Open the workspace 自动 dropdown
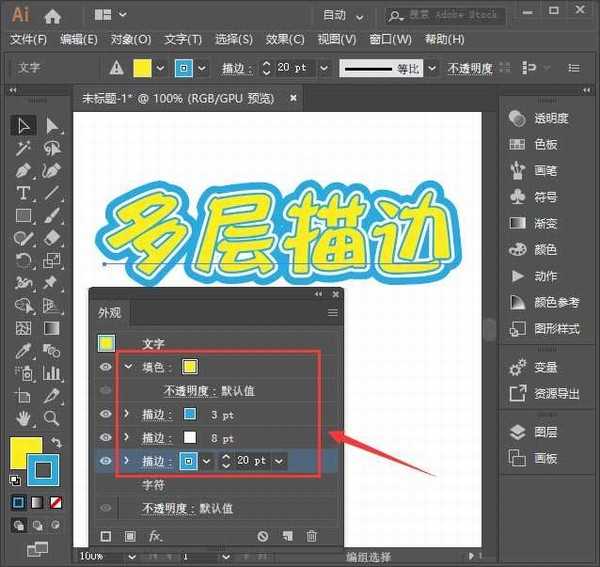 pyautogui.click(x=343, y=15)
